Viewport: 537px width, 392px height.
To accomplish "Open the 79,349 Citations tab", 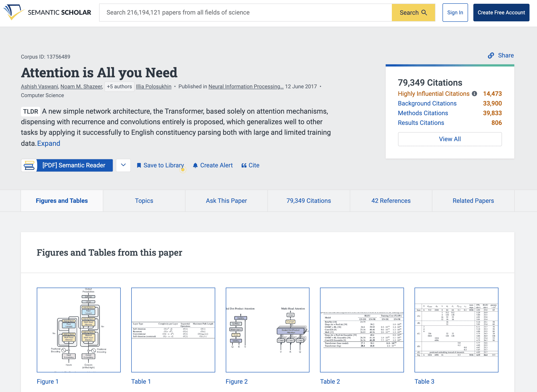I will [309, 201].
